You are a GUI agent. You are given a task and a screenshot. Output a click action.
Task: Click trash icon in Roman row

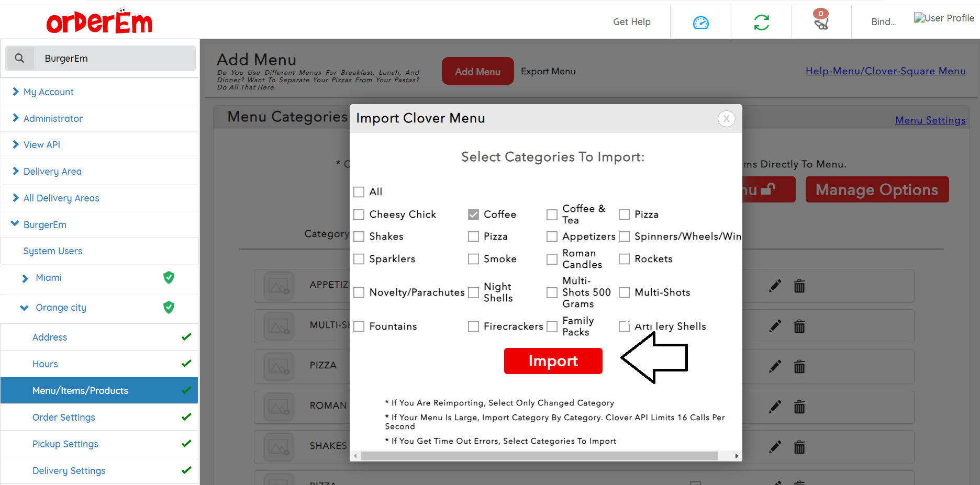(799, 407)
